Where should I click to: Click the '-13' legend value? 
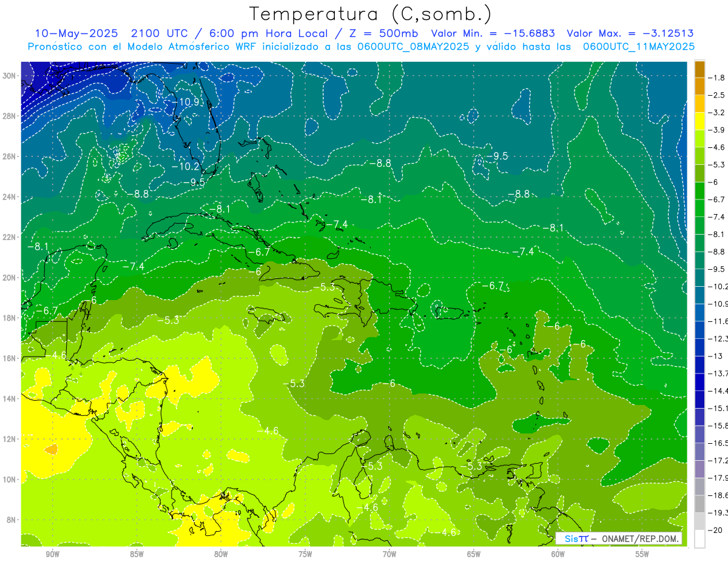point(715,356)
